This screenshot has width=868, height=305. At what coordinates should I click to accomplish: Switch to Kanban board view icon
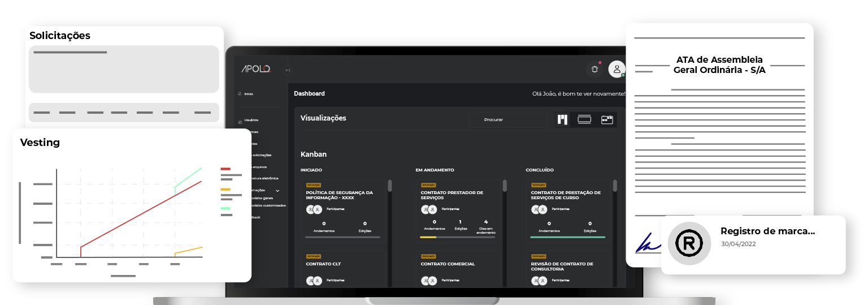coord(562,119)
